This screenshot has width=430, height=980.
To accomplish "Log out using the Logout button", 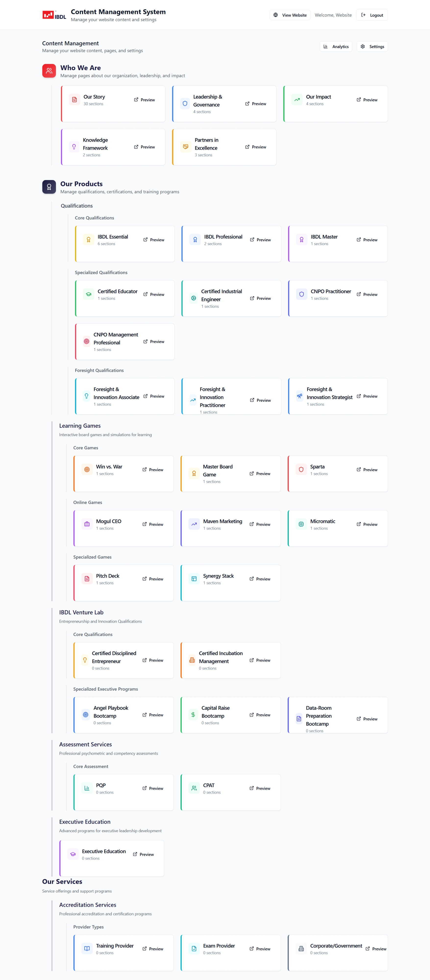I will click(372, 15).
